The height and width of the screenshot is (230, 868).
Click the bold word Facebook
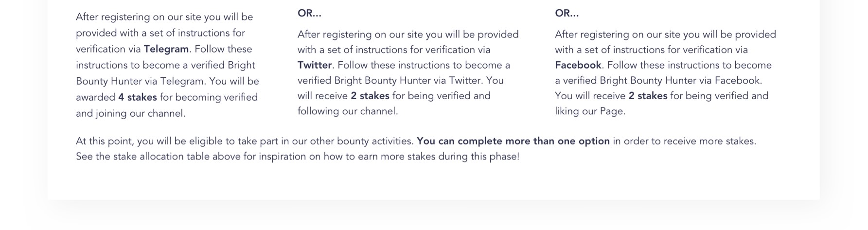point(578,65)
